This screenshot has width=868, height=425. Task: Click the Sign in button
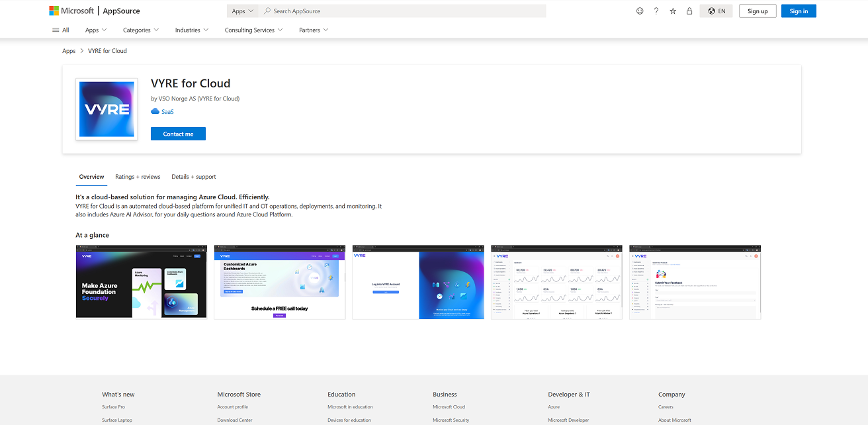798,11
